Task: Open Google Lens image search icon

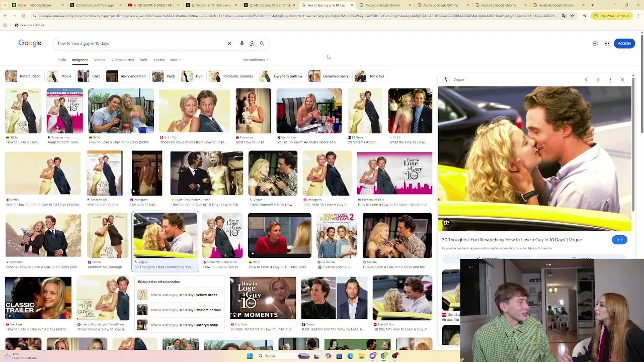Action: click(252, 43)
